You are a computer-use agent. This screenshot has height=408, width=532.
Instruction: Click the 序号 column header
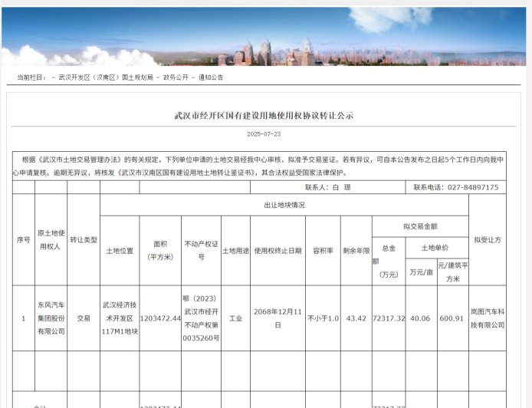24,239
